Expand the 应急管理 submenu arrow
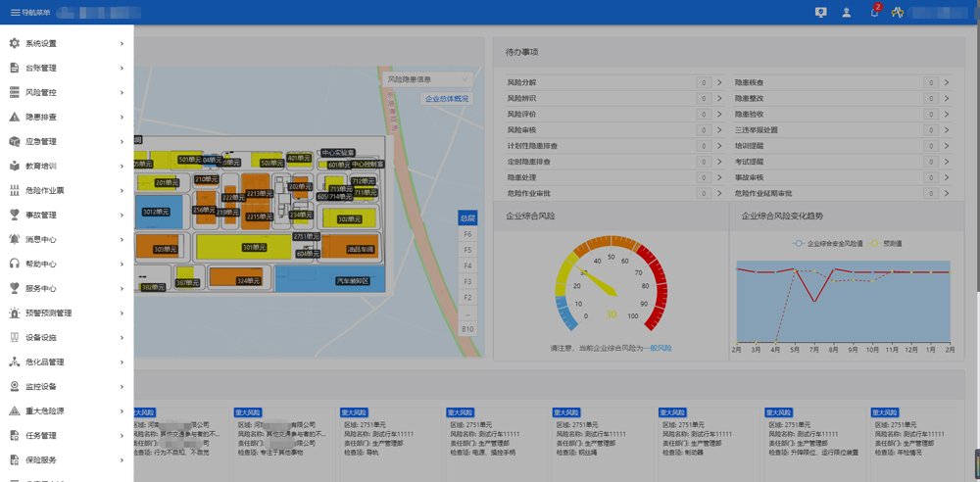The width and height of the screenshot is (980, 482). (122, 142)
